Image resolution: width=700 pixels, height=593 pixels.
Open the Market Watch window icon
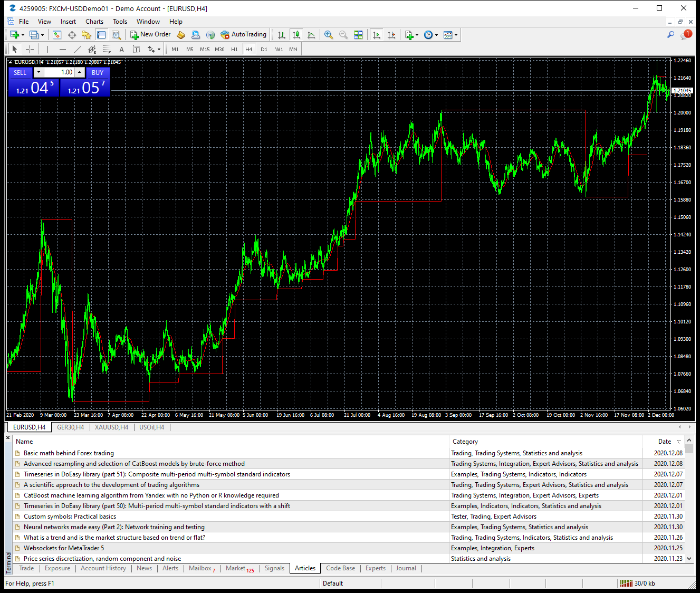click(x=57, y=35)
